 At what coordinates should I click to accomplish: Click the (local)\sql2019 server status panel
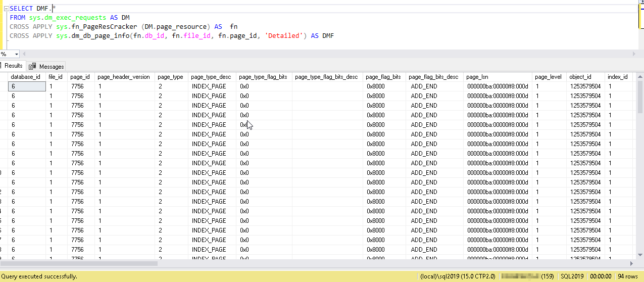coord(458,276)
